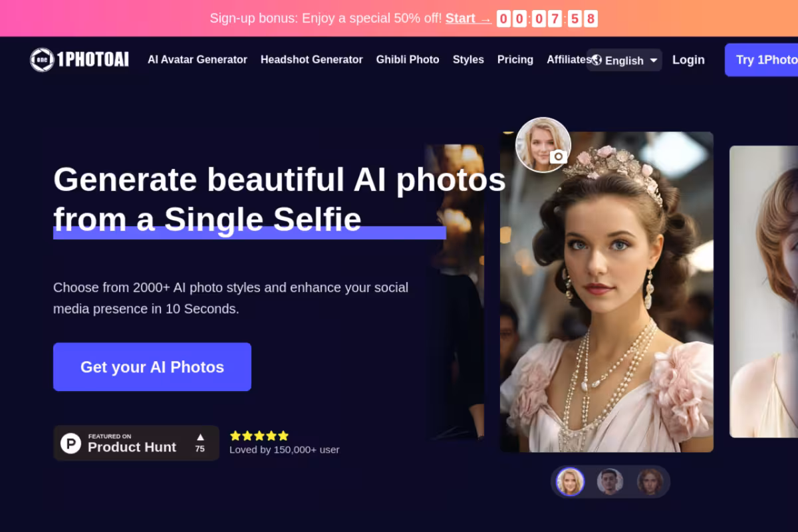Click the Login link
Image resolution: width=798 pixels, height=532 pixels.
[688, 60]
